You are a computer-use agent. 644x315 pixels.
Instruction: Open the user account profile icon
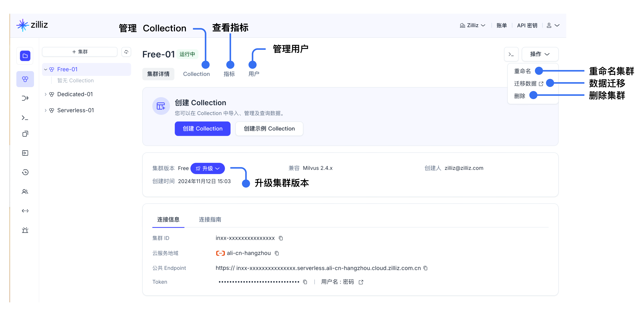point(549,25)
